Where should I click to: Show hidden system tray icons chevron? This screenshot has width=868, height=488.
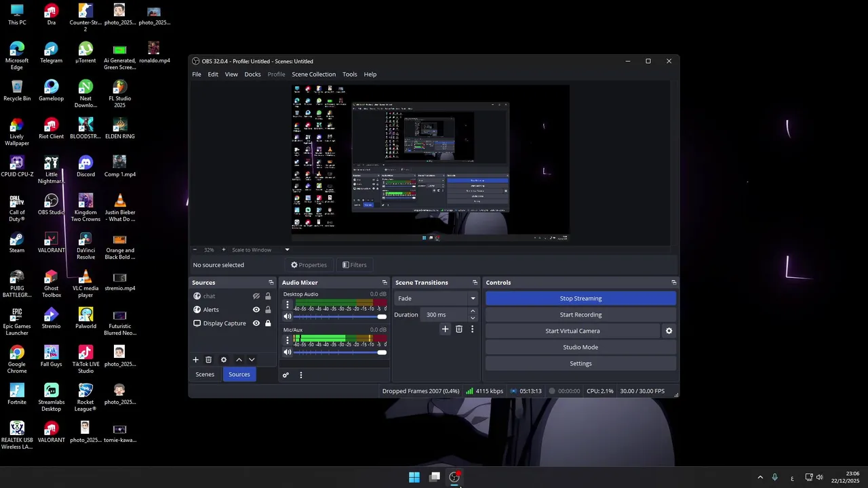coord(760,477)
